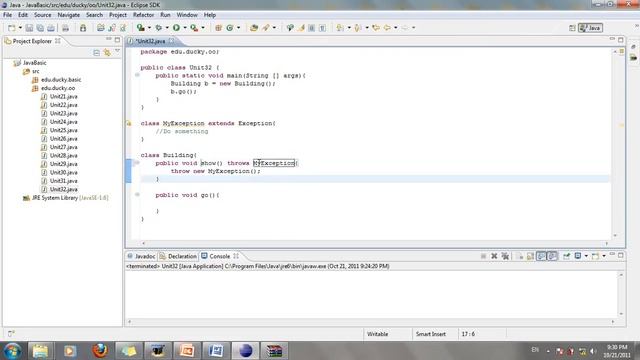Screen dimensions: 640x360
Task: Click the Back navigation arrow icon
Action: click(x=387, y=28)
